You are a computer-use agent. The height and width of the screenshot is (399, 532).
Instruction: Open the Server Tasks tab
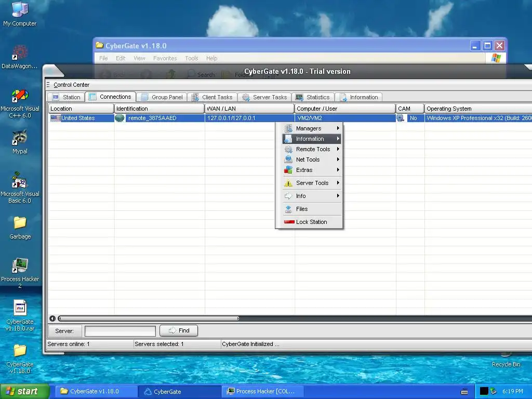point(264,97)
